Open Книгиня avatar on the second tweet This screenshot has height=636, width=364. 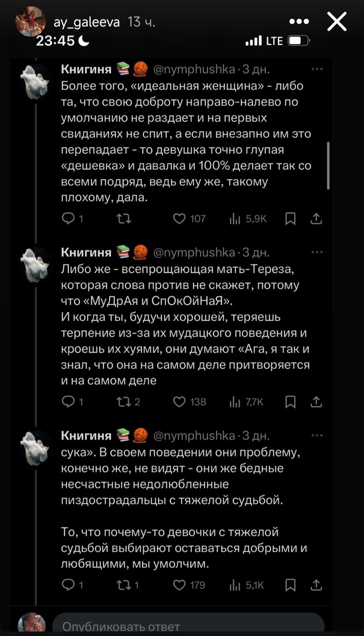click(x=35, y=265)
